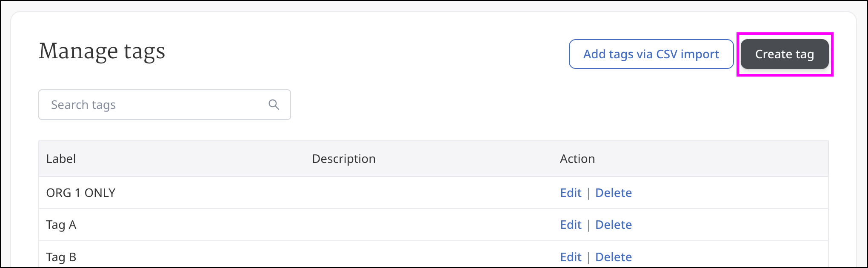Edit Tag B
The height and width of the screenshot is (268, 868).
[571, 257]
